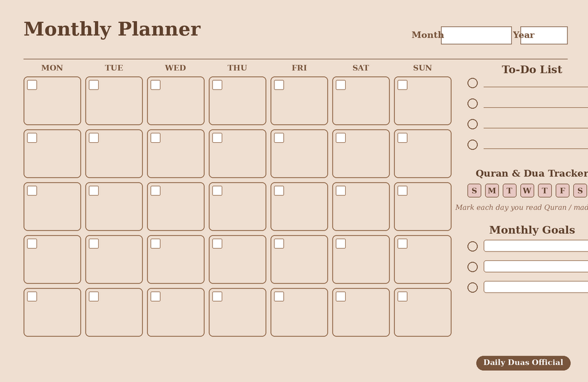Click the Daily Duas Official badge
588x382 pixels.
[x=524, y=363]
